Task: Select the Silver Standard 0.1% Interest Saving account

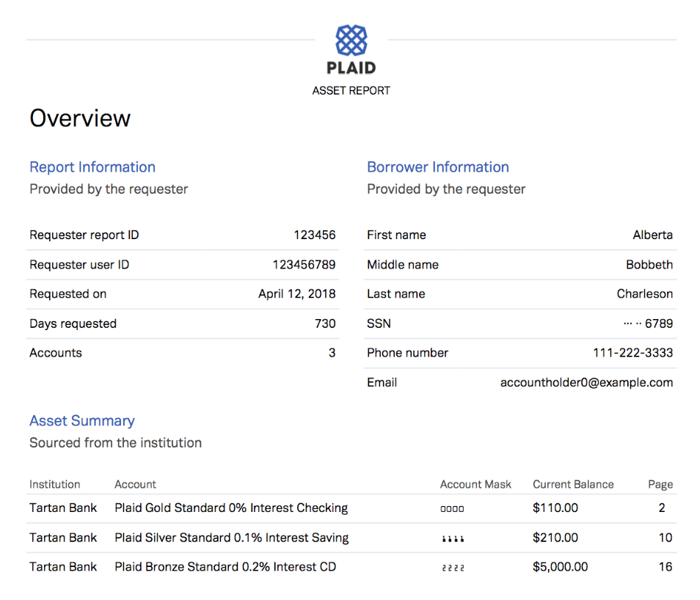Action: 231,538
